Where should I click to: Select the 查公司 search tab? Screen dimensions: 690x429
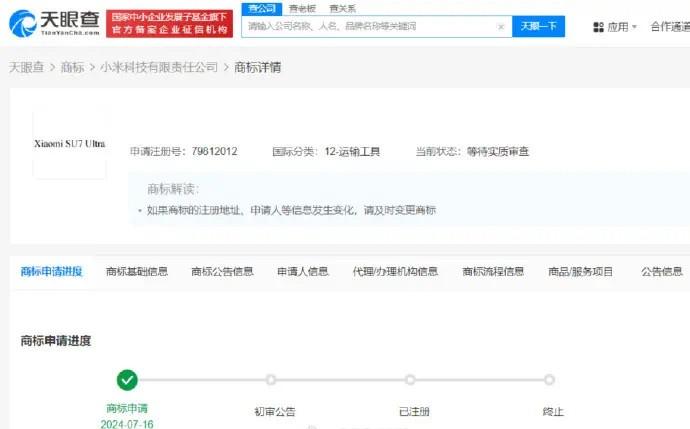(262, 8)
